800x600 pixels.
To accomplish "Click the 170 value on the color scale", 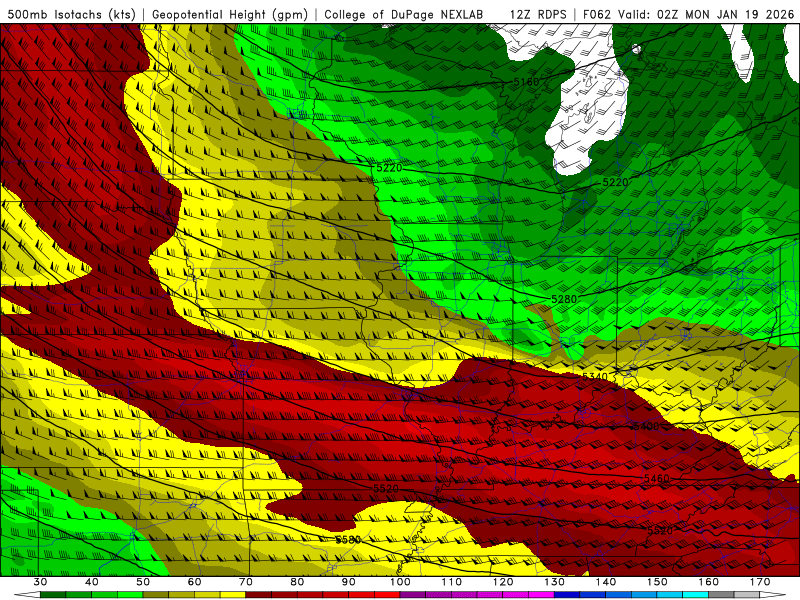I will click(760, 582).
